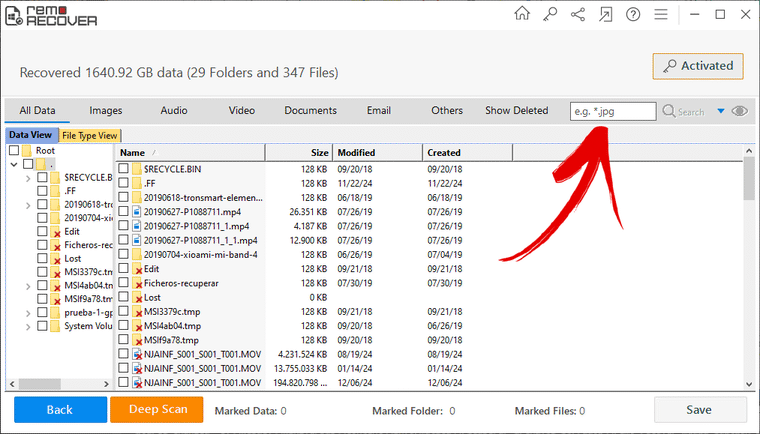This screenshot has width=760, height=434.
Task: Switch to File Type View tab
Action: (x=90, y=136)
